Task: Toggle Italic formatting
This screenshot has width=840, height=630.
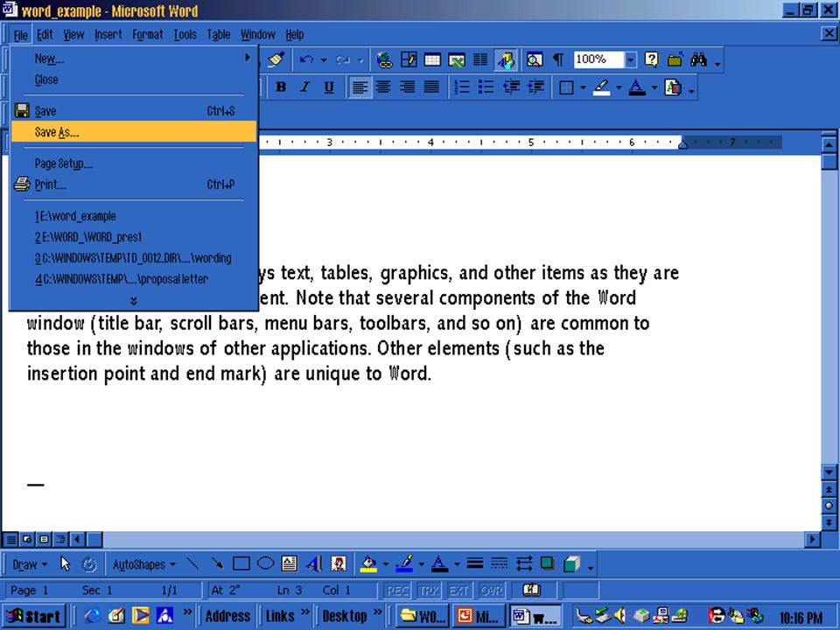Action: pyautogui.click(x=304, y=87)
